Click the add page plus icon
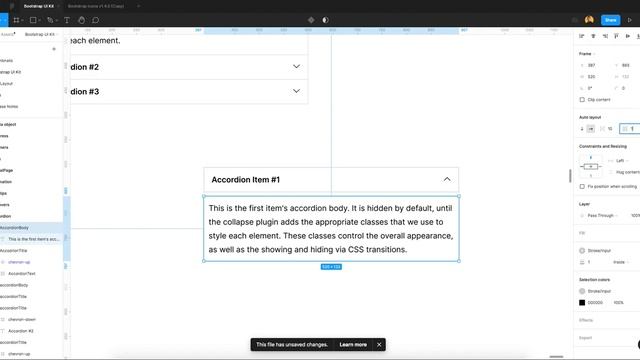The height and width of the screenshot is (360, 640). pyautogui.click(x=54, y=49)
